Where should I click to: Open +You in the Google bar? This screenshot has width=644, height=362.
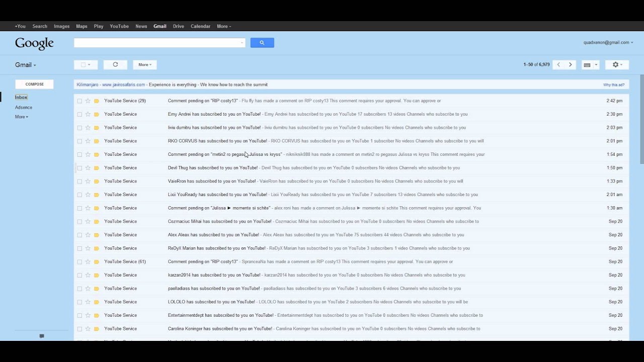[x=20, y=26]
